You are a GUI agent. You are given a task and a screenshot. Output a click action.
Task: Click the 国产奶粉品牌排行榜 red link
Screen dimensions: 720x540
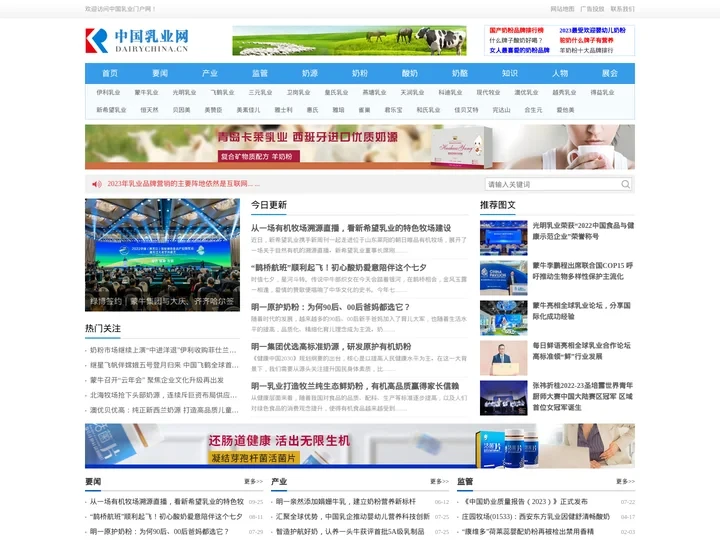516,30
